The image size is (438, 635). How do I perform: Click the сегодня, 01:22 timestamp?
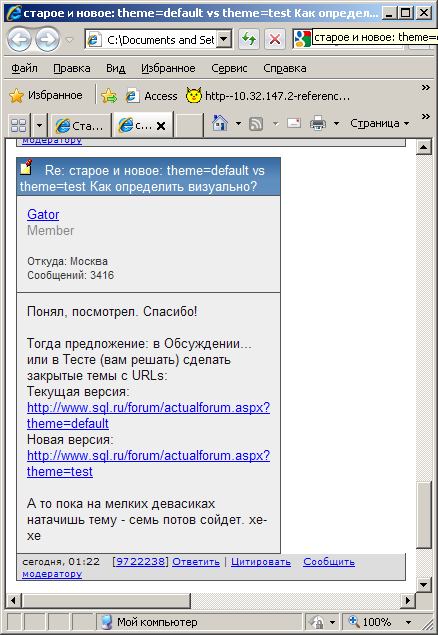tap(61, 562)
